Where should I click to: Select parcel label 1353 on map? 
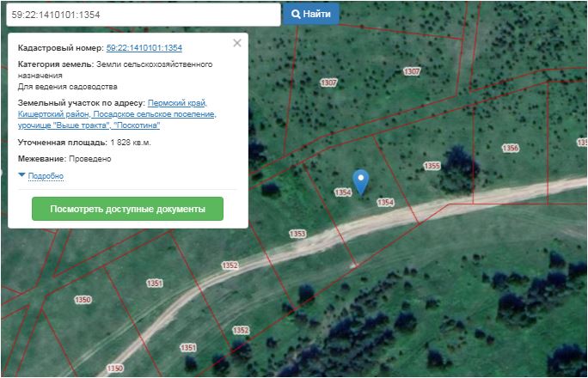click(x=297, y=234)
